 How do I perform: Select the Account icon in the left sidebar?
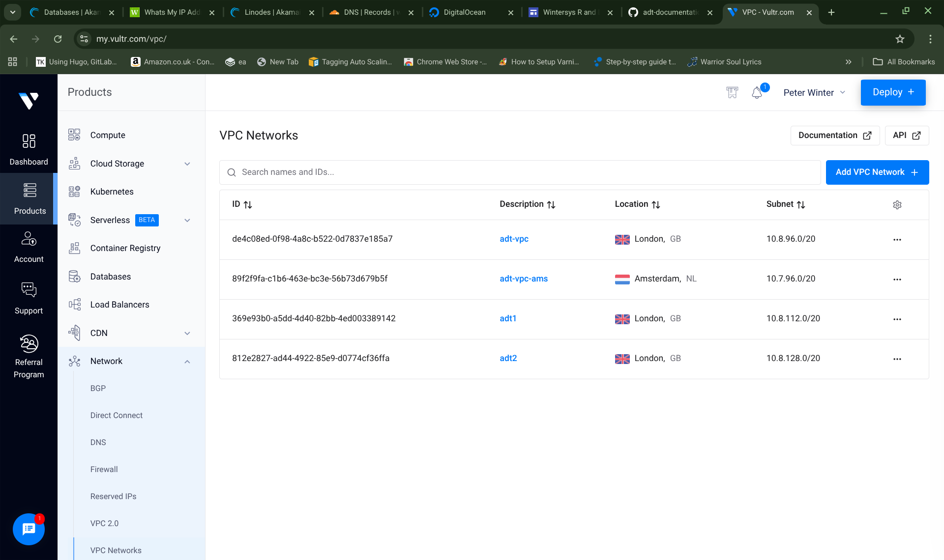point(29,245)
